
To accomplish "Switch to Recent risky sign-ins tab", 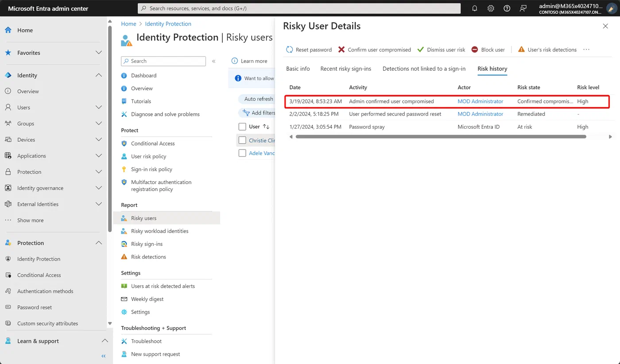I will (346, 69).
